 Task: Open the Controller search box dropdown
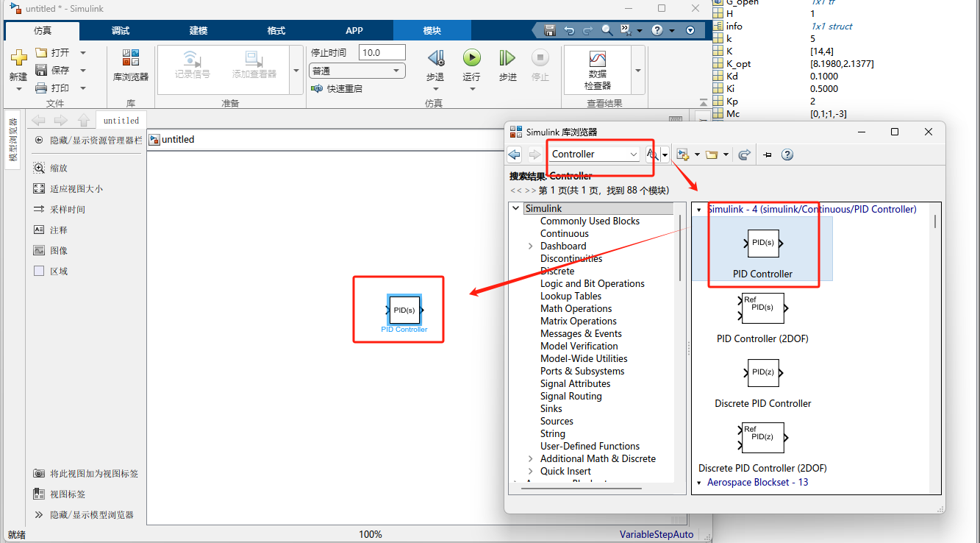634,155
